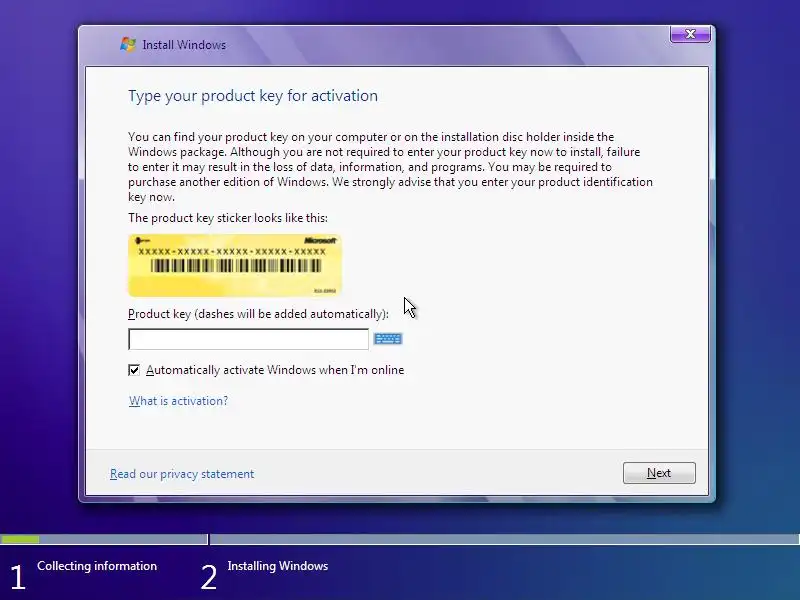800x600 pixels.
Task: Open the on-screen keyboard icon
Action: pyautogui.click(x=388, y=339)
